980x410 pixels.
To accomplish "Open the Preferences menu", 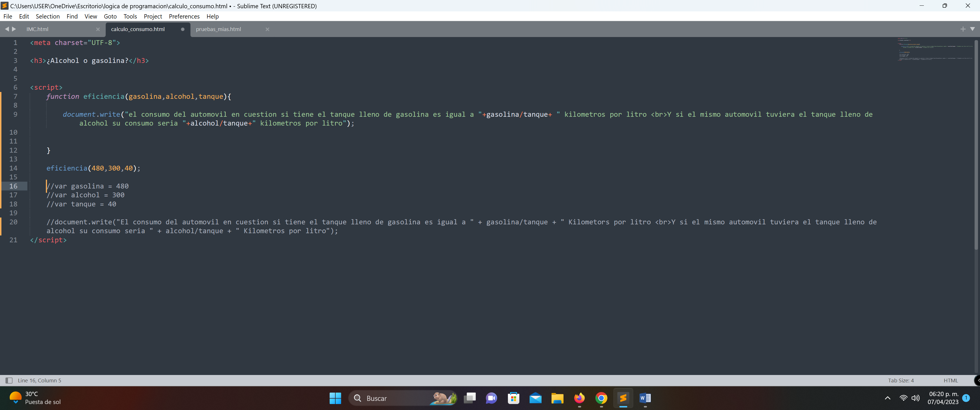I will click(184, 16).
